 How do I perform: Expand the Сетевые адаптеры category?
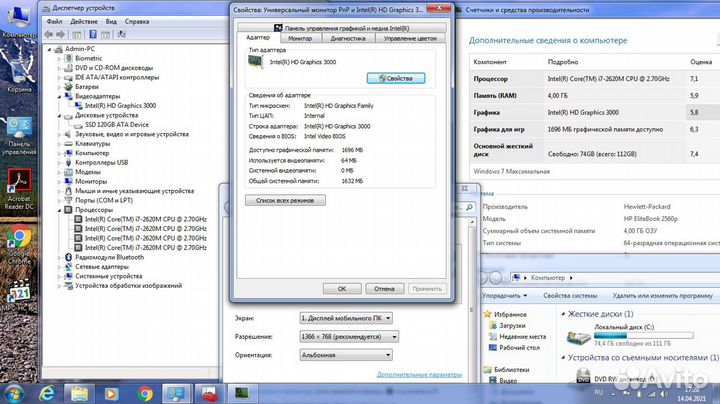click(59, 267)
